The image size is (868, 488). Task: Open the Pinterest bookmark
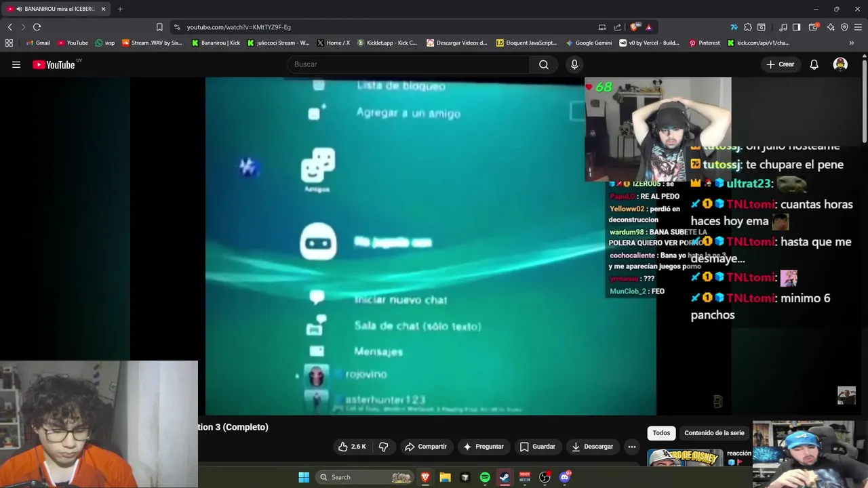[705, 43]
